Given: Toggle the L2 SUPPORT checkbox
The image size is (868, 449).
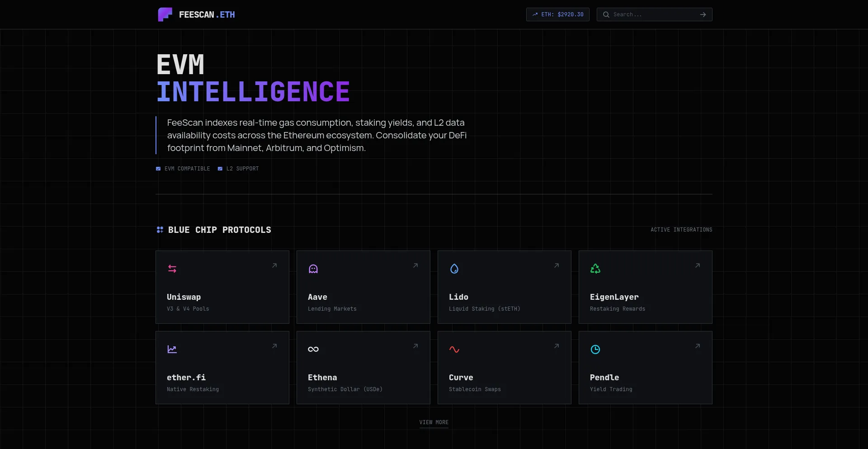Looking at the screenshot, I should coord(220,168).
